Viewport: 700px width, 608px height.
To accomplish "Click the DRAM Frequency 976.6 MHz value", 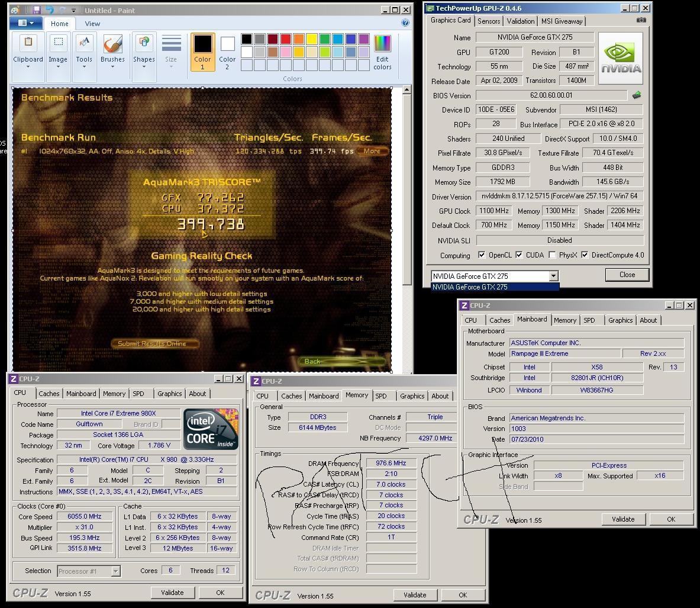I will click(391, 463).
